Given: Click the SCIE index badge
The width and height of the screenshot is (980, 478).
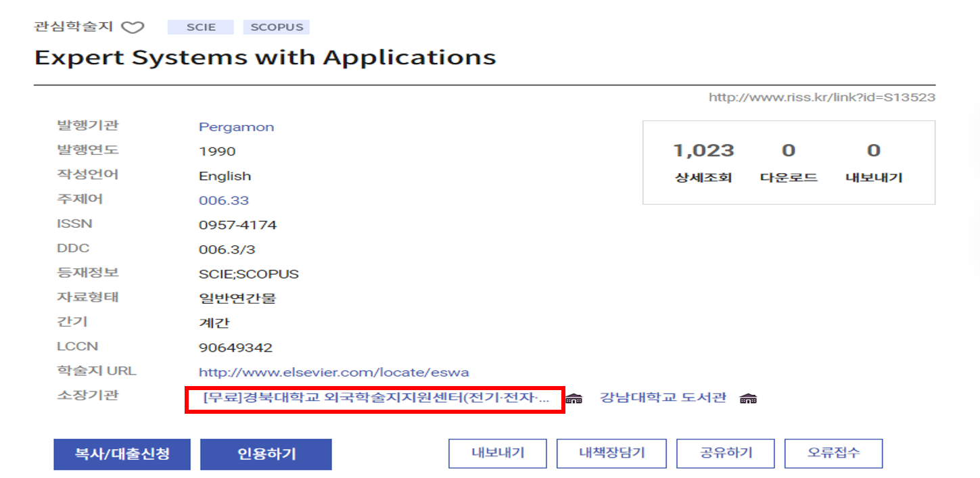Looking at the screenshot, I should (201, 28).
